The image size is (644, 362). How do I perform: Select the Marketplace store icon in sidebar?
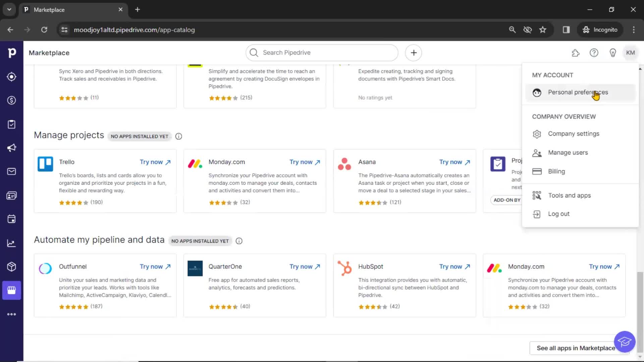tap(12, 290)
